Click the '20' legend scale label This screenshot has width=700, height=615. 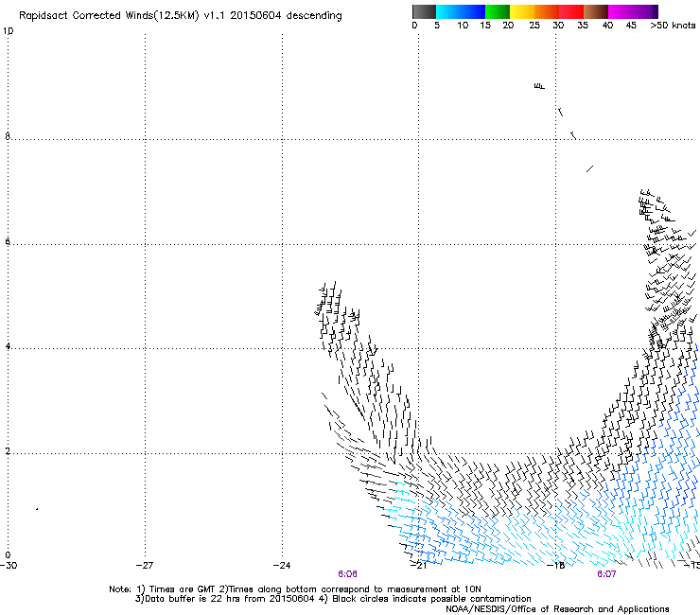(x=508, y=26)
